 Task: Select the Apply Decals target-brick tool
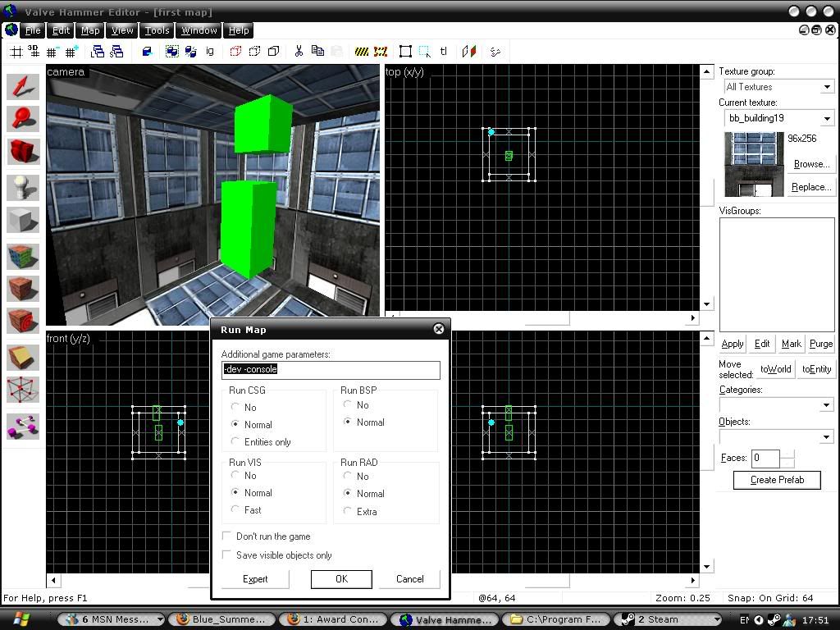(x=23, y=322)
